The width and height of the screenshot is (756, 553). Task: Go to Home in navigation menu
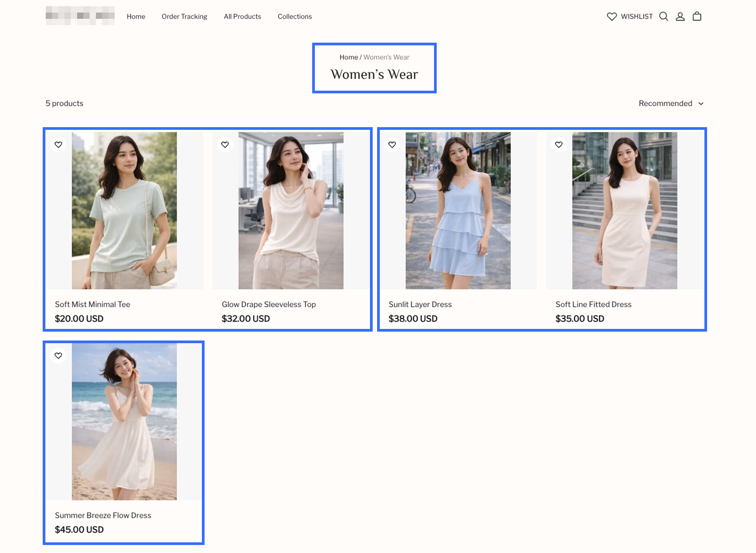point(136,16)
